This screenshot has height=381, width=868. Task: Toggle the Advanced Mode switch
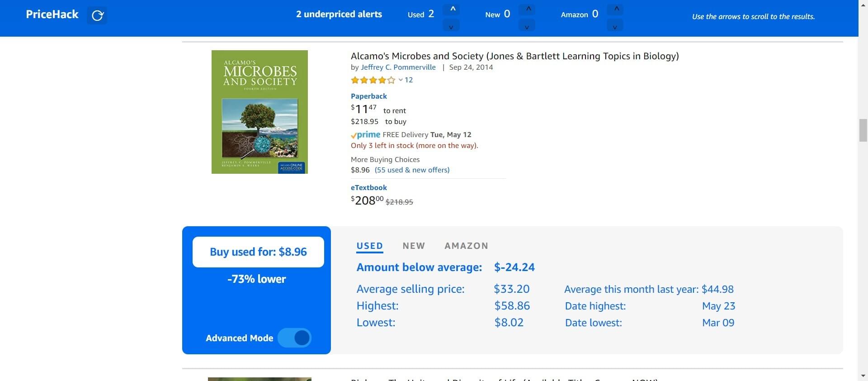point(295,338)
